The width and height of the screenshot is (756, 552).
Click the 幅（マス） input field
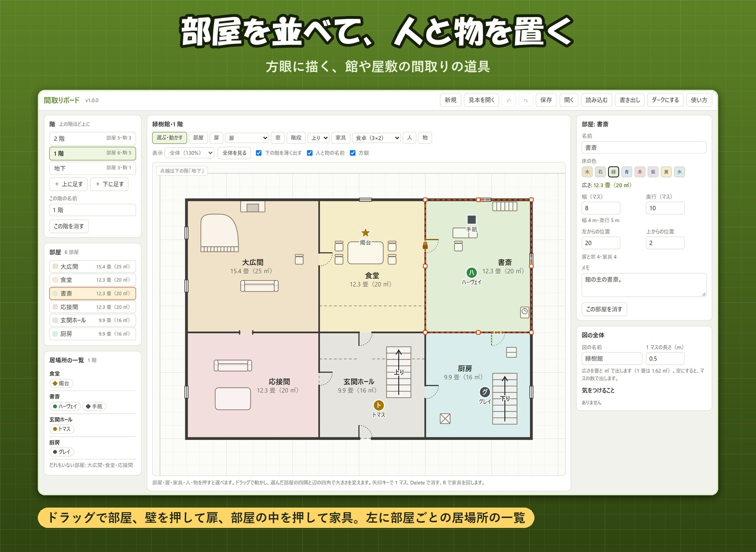(x=601, y=208)
